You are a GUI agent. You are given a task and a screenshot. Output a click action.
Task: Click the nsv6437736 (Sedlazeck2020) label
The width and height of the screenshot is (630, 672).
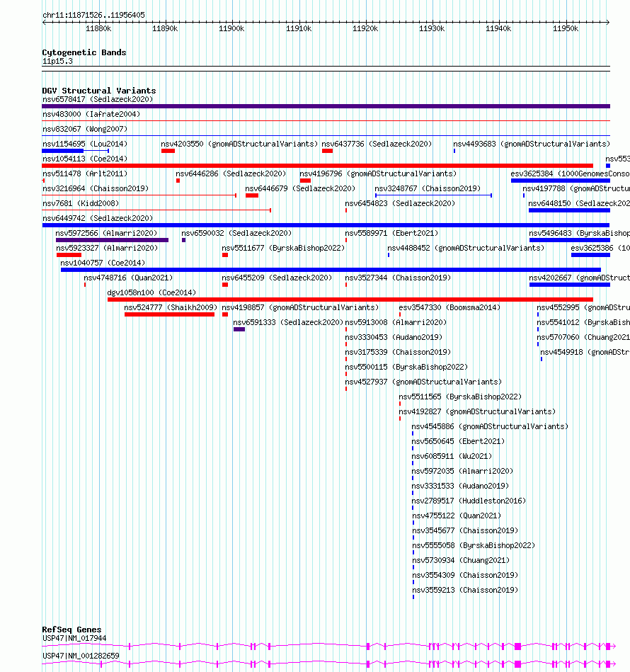377,144
